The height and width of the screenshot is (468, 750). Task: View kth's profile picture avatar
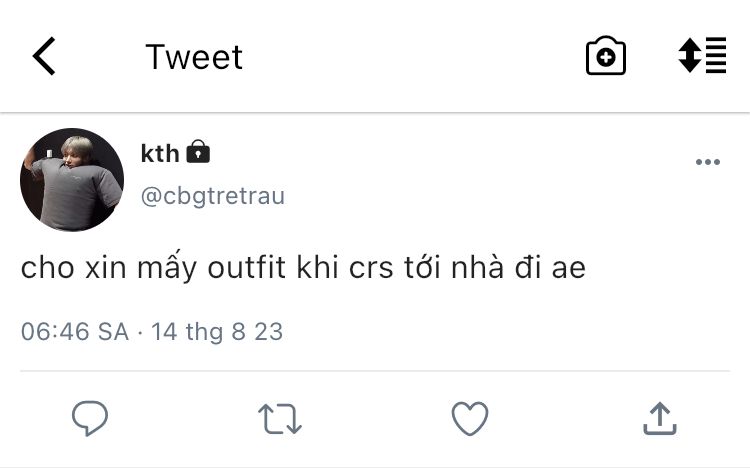pos(72,180)
